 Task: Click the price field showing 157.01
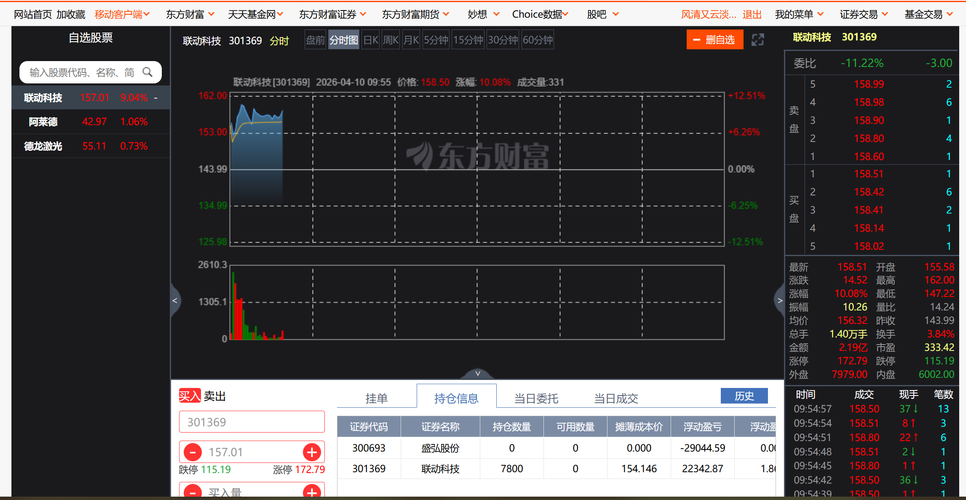click(251, 453)
